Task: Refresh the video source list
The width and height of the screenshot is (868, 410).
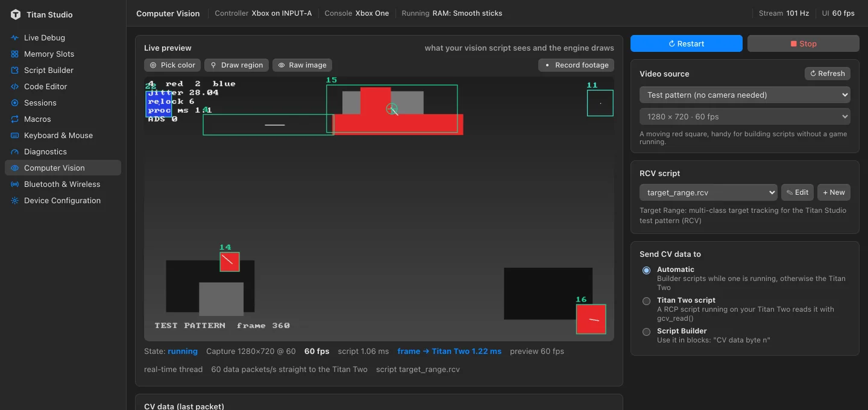Action: click(x=828, y=74)
